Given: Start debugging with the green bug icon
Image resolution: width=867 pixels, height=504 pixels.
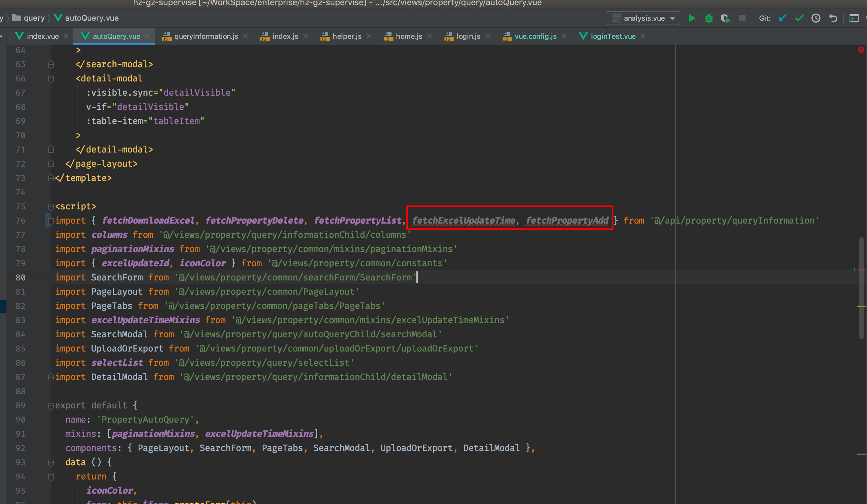Looking at the screenshot, I should click(709, 18).
